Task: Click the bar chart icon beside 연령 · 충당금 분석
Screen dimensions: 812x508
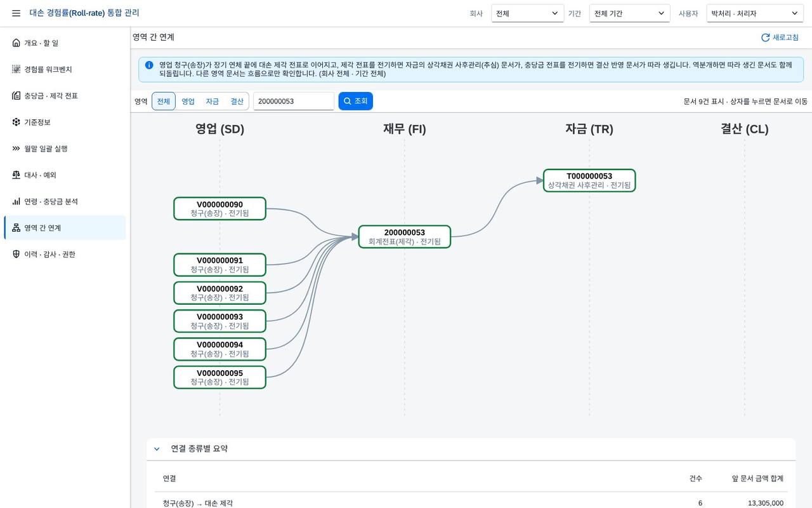Action: pyautogui.click(x=16, y=201)
